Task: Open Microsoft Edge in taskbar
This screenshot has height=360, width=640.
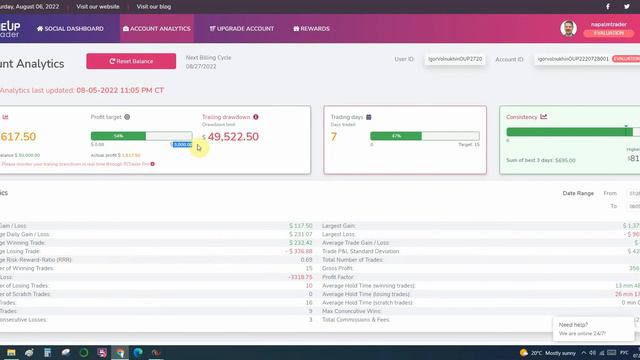Action: (x=138, y=353)
